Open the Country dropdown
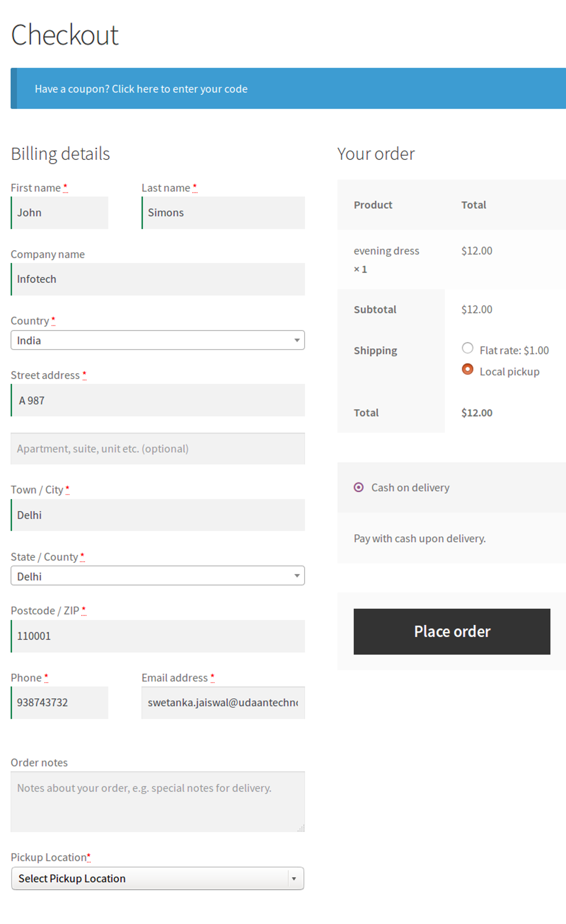This screenshot has height=924, width=566. click(x=150, y=341)
